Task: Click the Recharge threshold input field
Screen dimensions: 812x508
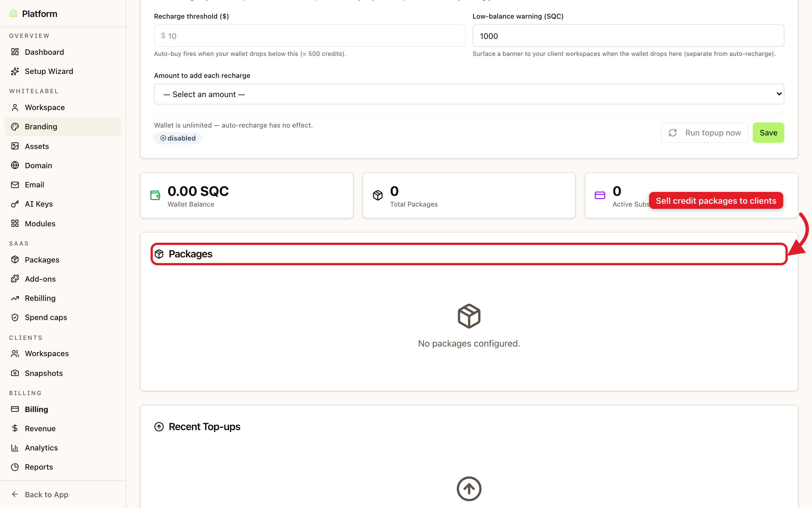Action: pos(309,36)
